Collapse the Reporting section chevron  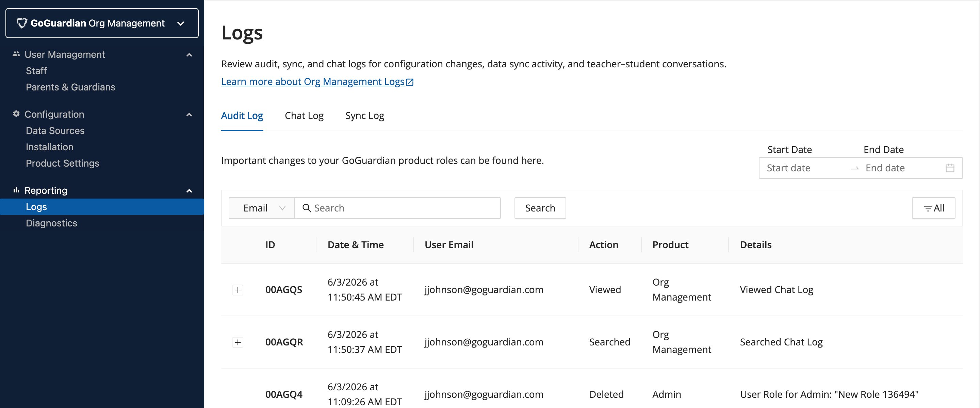pyautogui.click(x=189, y=190)
